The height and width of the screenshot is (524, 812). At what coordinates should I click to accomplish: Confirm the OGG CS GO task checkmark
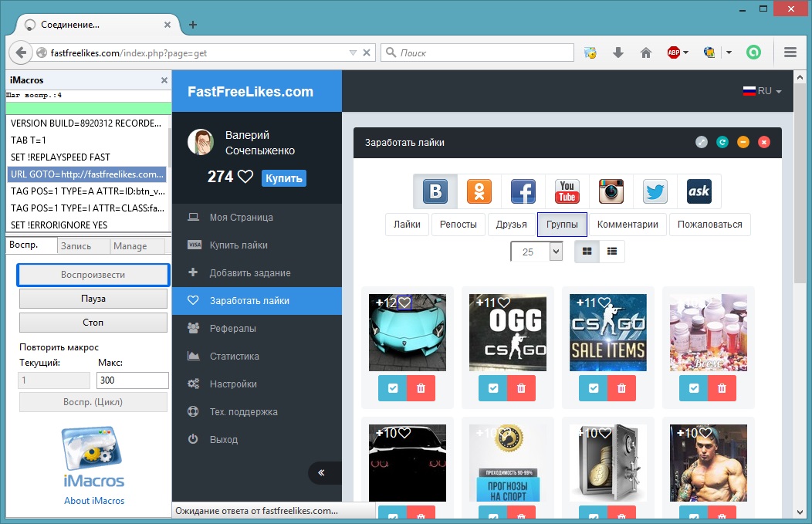(493, 388)
